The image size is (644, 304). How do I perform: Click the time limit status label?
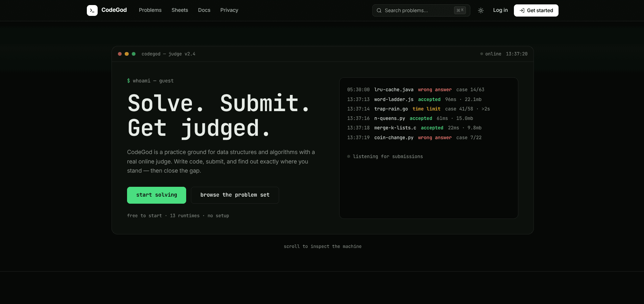point(426,109)
